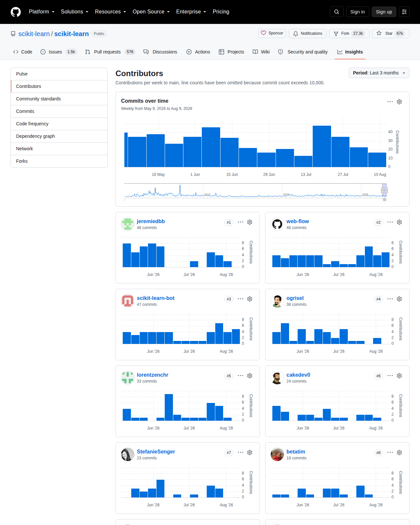The height and width of the screenshot is (525, 420).
Task: Select Pulse in the insights sidebar
Action: click(x=59, y=74)
